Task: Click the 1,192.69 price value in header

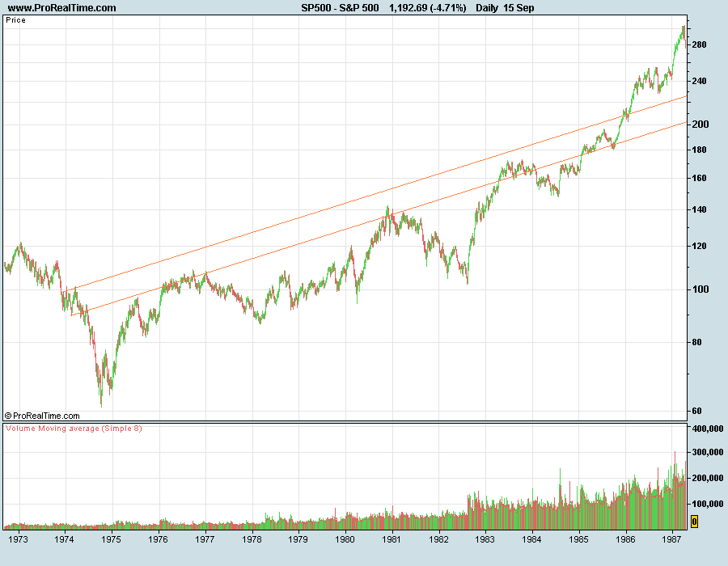Action: click(x=408, y=8)
